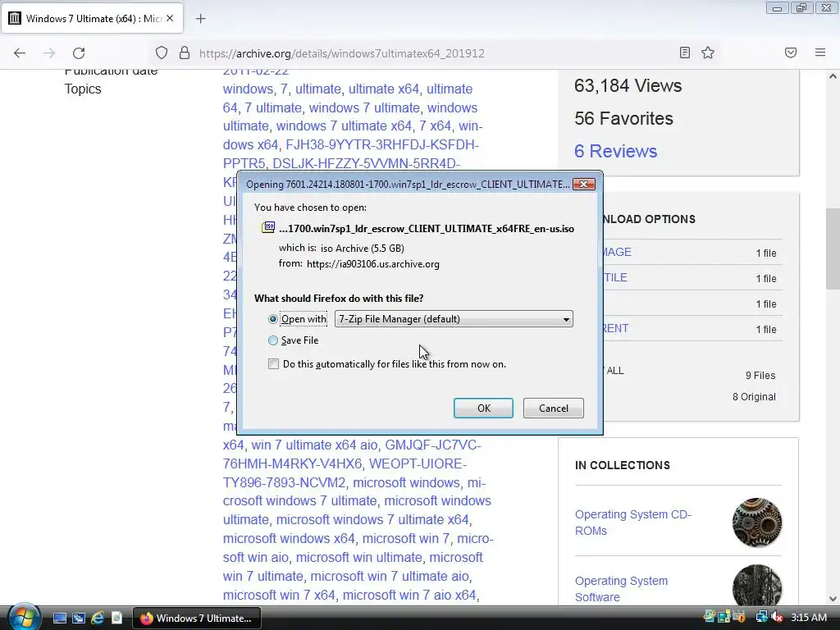Go back to the previous page
This screenshot has width=840, height=630.
(x=20, y=53)
